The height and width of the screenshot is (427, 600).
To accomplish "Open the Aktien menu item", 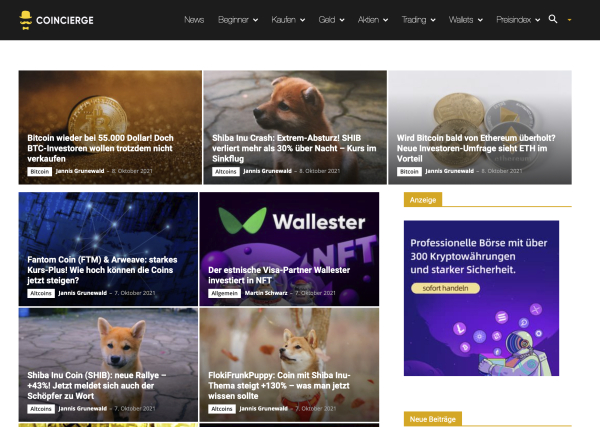I will pos(373,20).
